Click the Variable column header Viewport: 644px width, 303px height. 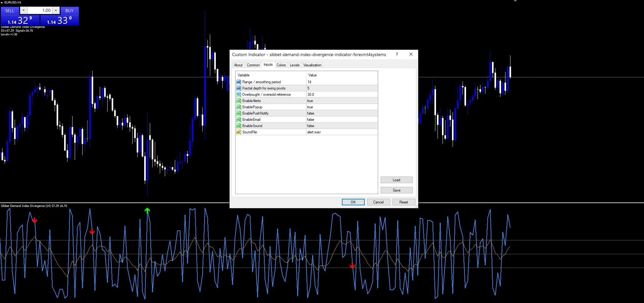(x=271, y=75)
